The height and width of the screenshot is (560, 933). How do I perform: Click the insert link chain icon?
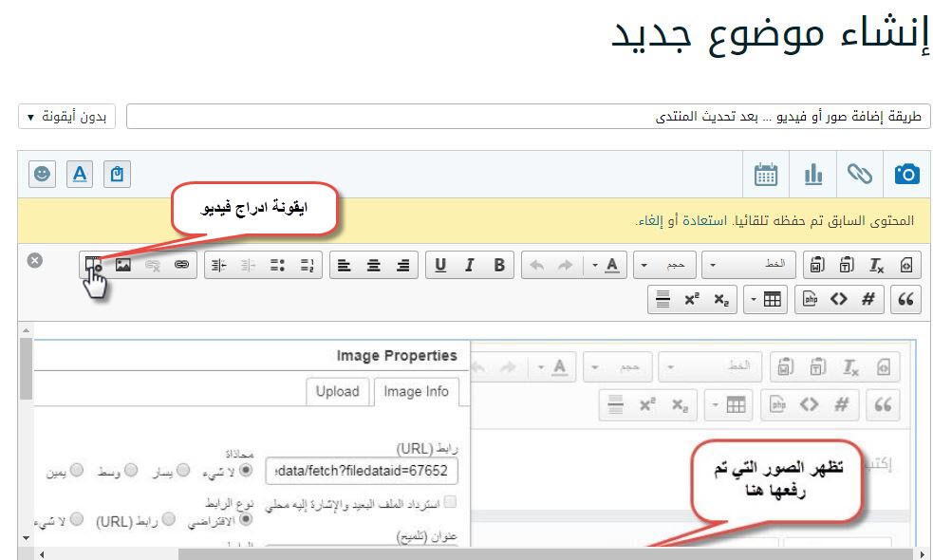(x=180, y=265)
